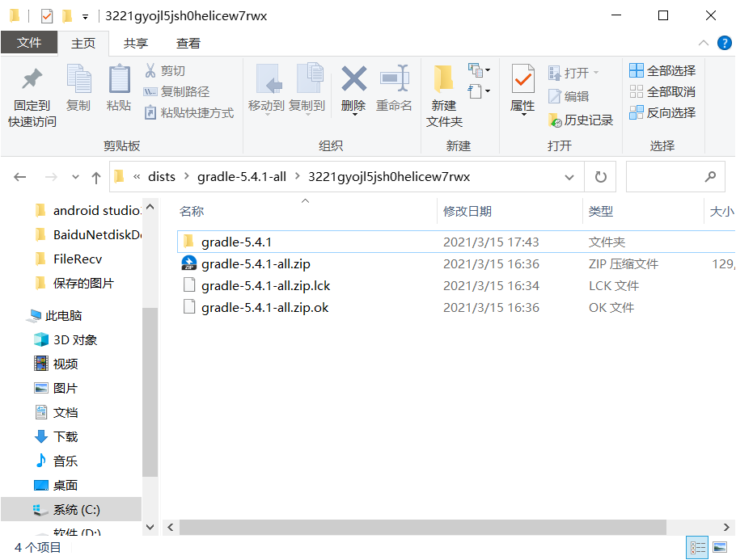Refresh the current folder view
736x560 pixels.
[599, 176]
